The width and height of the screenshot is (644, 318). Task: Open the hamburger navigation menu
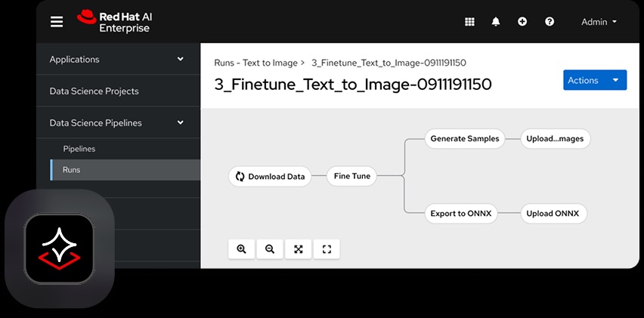(x=57, y=22)
